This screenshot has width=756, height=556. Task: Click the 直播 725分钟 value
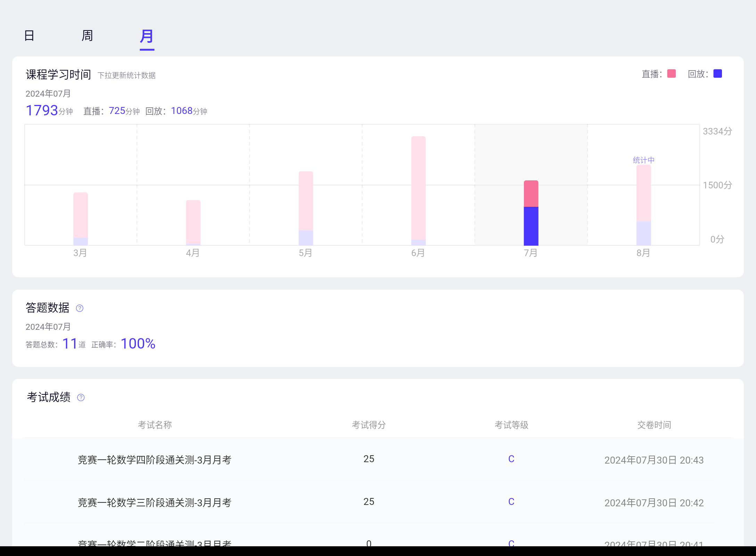click(112, 111)
